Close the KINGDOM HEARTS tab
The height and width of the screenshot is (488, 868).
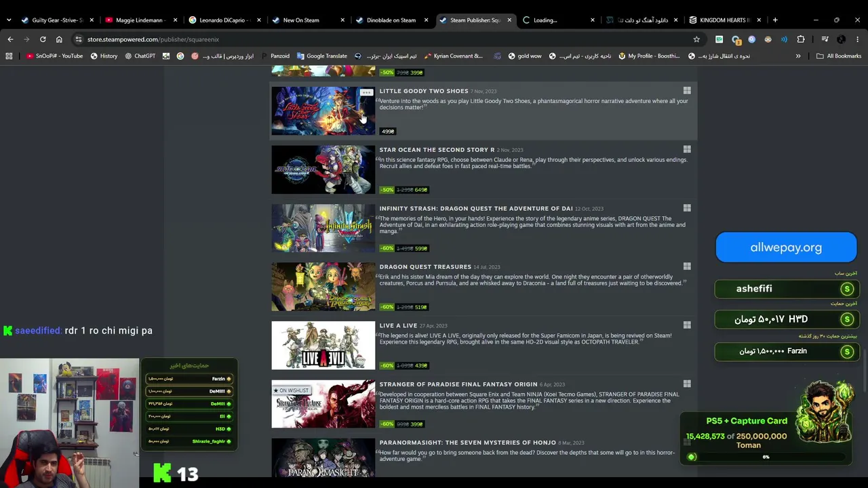tap(759, 20)
